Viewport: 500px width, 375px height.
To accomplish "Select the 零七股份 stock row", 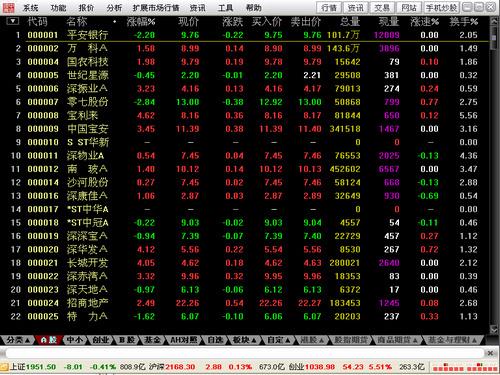I will [x=247, y=102].
